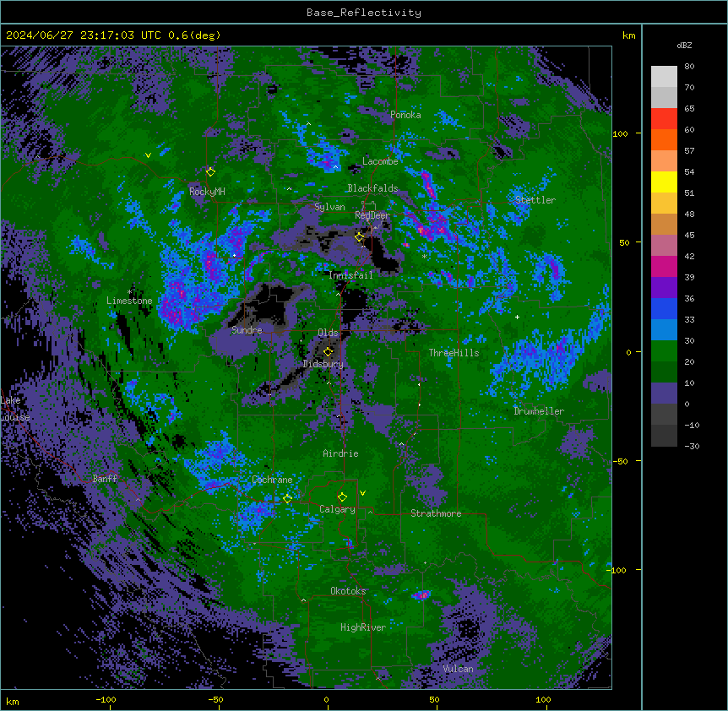Click the blue 33-36 dBZ legend swatch
The height and width of the screenshot is (711, 728).
664,308
